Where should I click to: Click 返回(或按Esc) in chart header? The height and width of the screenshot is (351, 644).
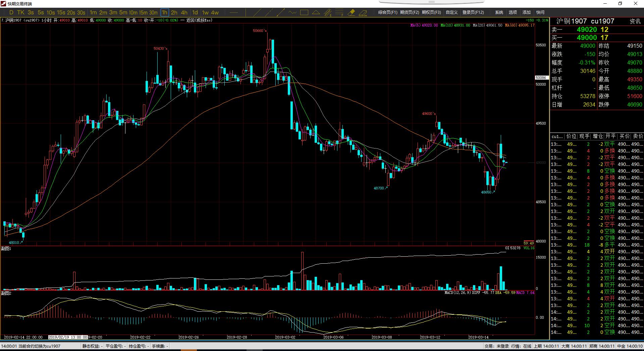coord(199,20)
